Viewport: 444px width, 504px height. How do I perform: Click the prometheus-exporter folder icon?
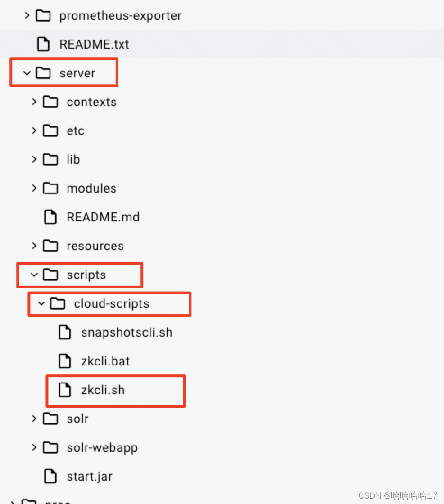(43, 15)
